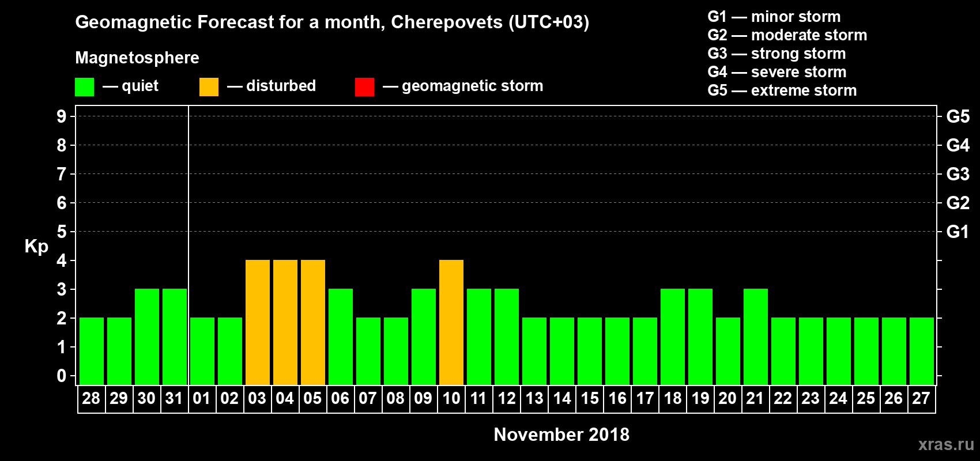This screenshot has height=461, width=980.
Task: Select the orange bar for November 10
Action: (451, 322)
